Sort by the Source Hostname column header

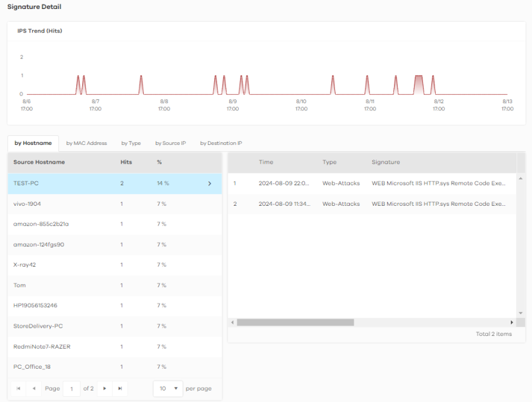click(39, 162)
